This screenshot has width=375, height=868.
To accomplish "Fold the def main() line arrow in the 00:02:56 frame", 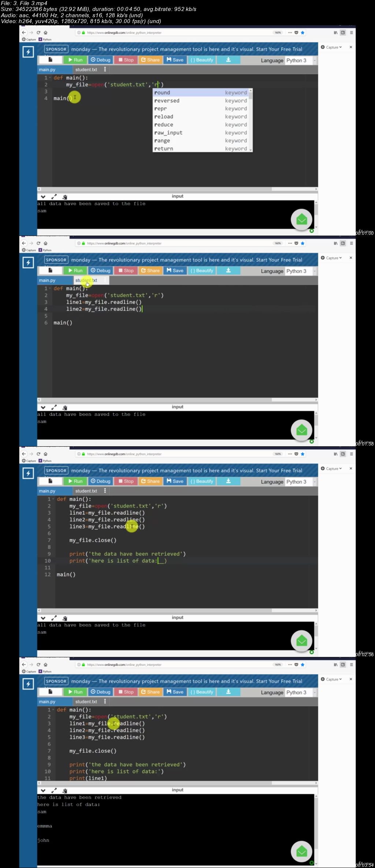I will click(53, 499).
